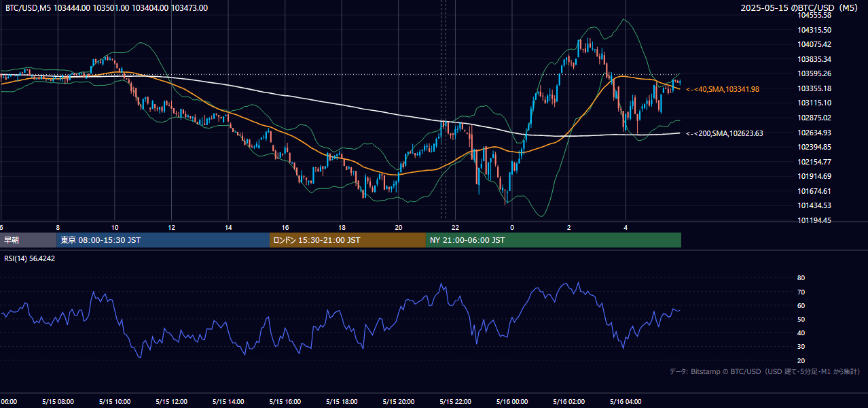
Task: Select the 早朝 session bar
Action: tap(28, 240)
